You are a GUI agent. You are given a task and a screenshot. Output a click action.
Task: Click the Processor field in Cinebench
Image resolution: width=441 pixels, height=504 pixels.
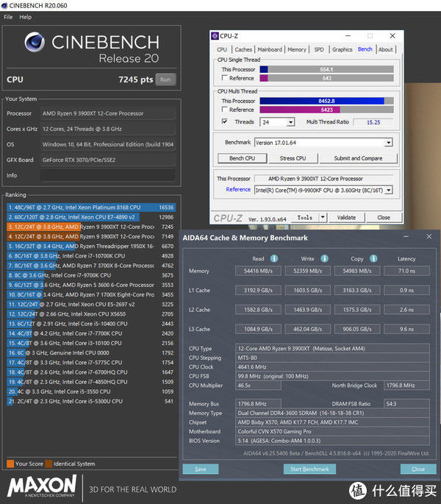pyautogui.click(x=108, y=113)
